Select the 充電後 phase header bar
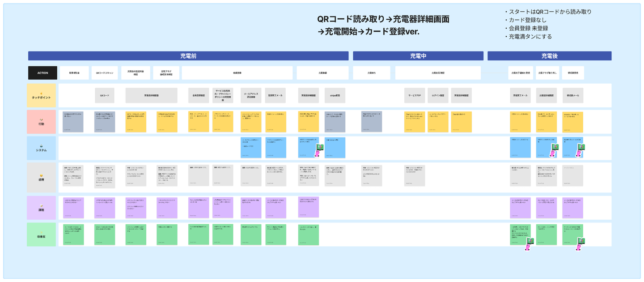Viewport: 644px width, 282px height. [549, 56]
